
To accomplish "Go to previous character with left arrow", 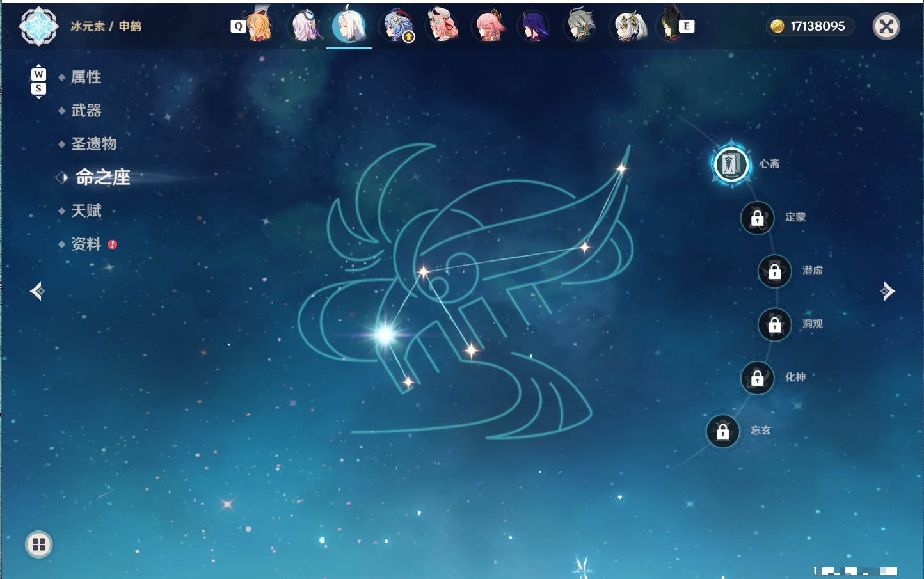I will (37, 291).
